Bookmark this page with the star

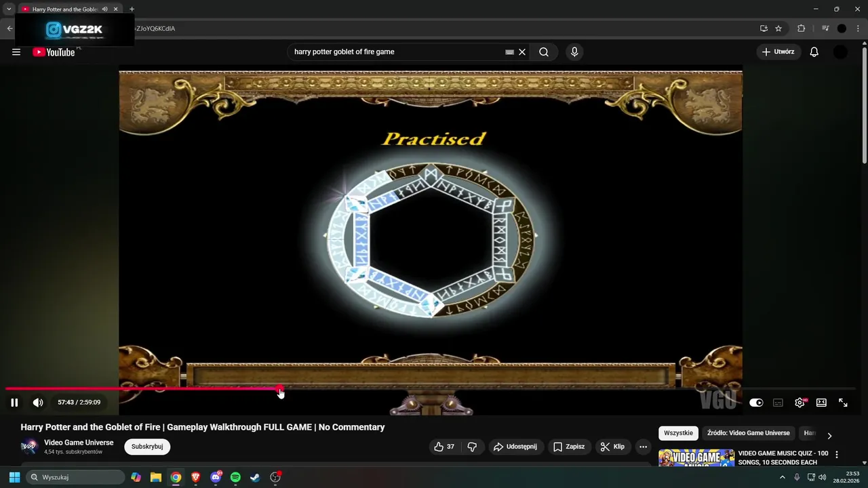778,28
